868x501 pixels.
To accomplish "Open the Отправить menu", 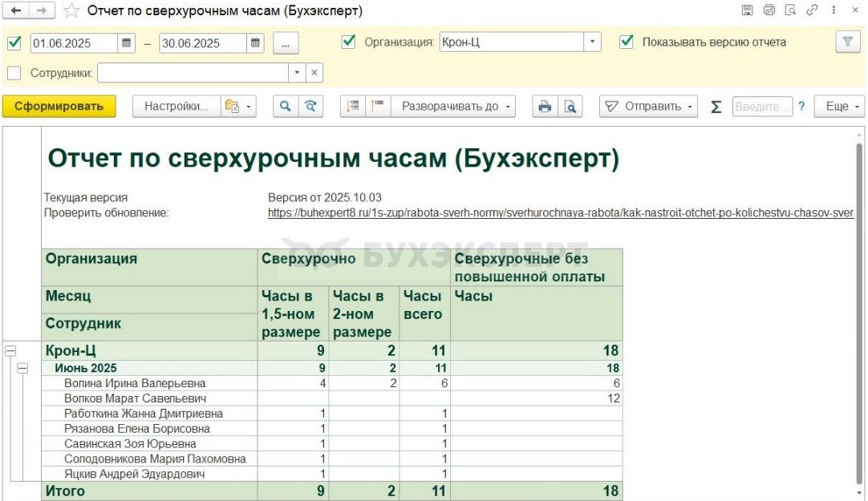I will [648, 107].
